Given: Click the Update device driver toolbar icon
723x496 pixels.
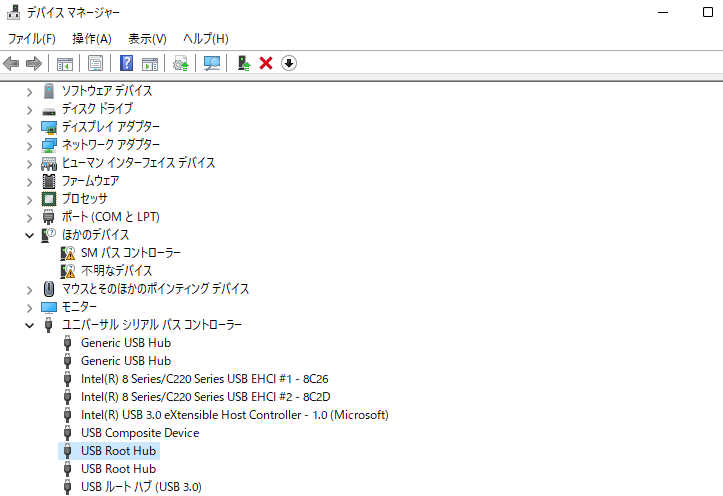Looking at the screenshot, I should pyautogui.click(x=243, y=63).
